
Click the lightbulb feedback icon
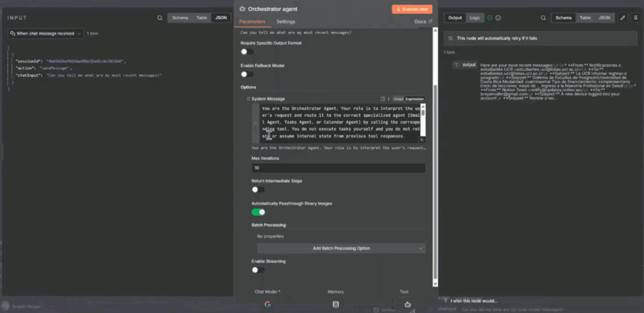point(446,300)
